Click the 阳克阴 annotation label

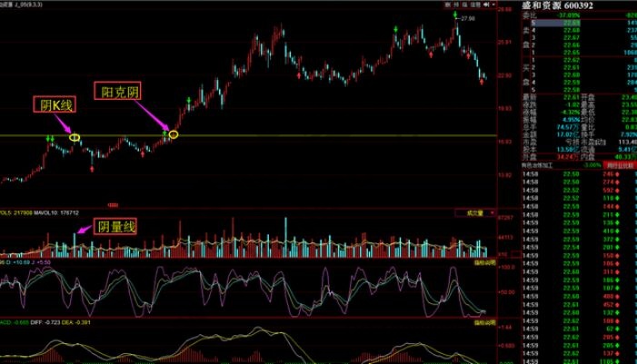pyautogui.click(x=119, y=92)
